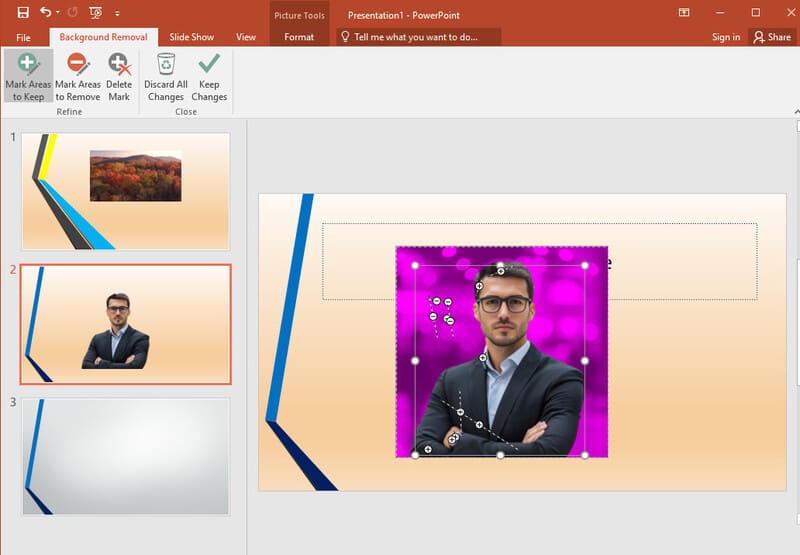Screen dimensions: 800x555
Task: Select the Mark Areas to Keep tool
Action: tap(28, 77)
